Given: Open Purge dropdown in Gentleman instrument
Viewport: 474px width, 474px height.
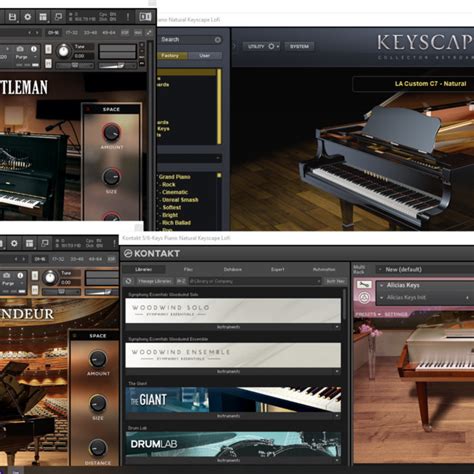Looking at the screenshot, I should (26, 57).
